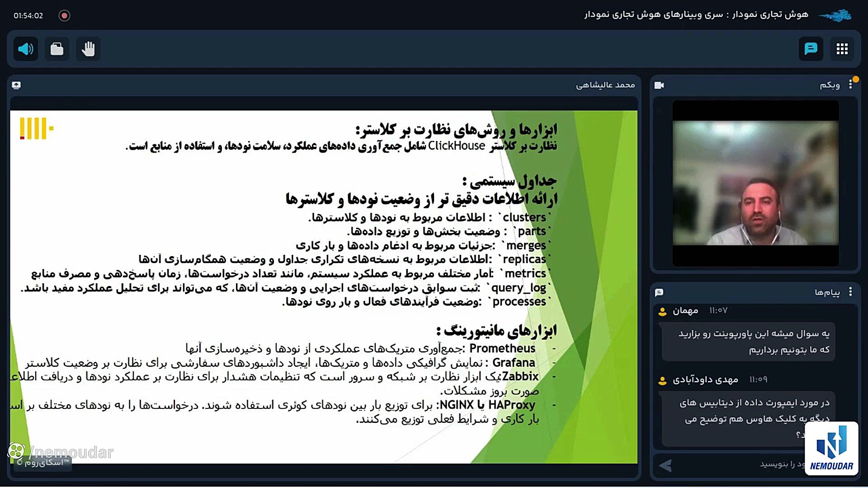This screenshot has height=488, width=868.
Task: Click the 11:09 message timestamp
Action: [758, 380]
